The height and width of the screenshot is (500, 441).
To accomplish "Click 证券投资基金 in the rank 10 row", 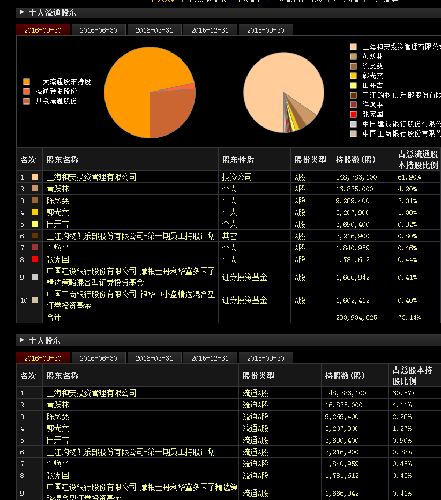I will pos(245,300).
